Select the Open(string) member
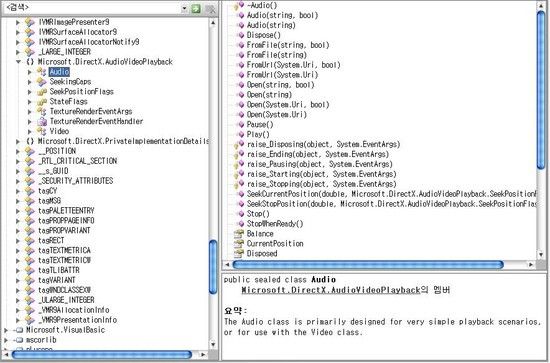The image size is (550, 363). (x=269, y=95)
